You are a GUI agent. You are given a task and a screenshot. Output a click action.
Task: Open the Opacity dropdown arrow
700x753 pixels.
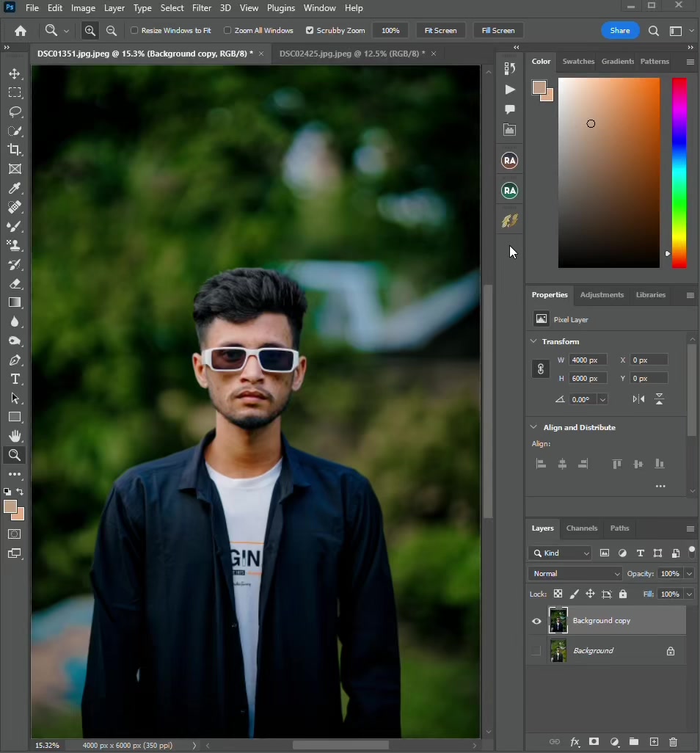(690, 573)
